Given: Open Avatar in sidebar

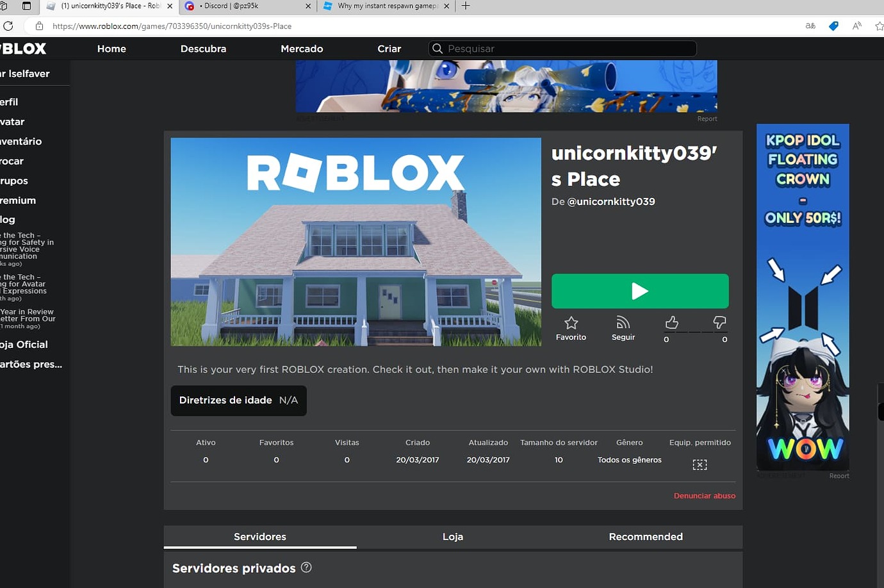Looking at the screenshot, I should (12, 122).
